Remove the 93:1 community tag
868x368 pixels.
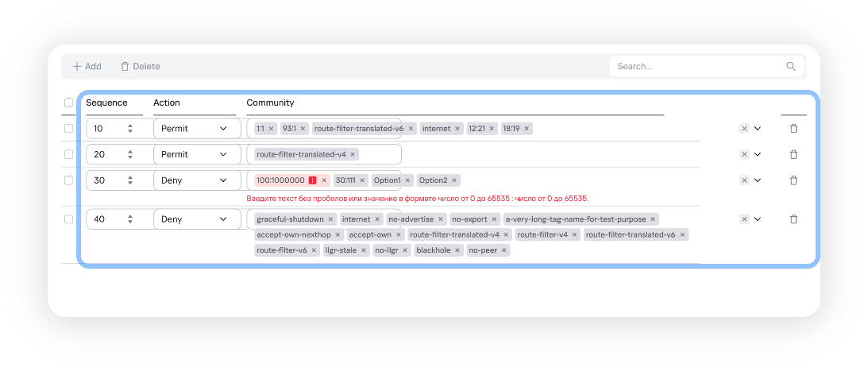303,129
